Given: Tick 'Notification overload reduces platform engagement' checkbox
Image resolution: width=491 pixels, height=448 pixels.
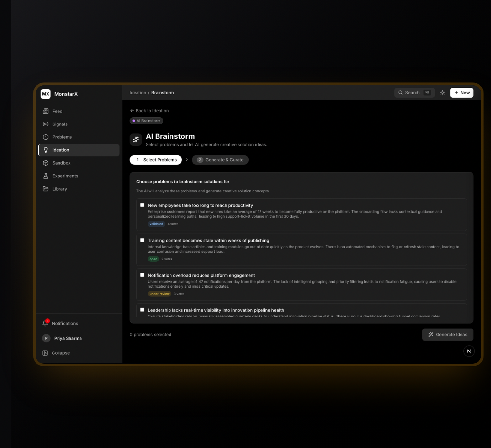Looking at the screenshot, I should [x=142, y=275].
